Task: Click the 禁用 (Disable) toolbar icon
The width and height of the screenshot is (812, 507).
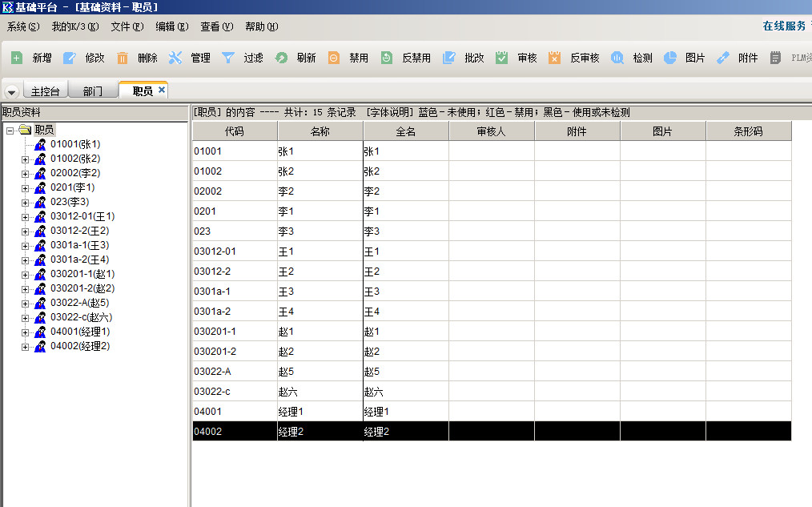Action: tap(334, 58)
